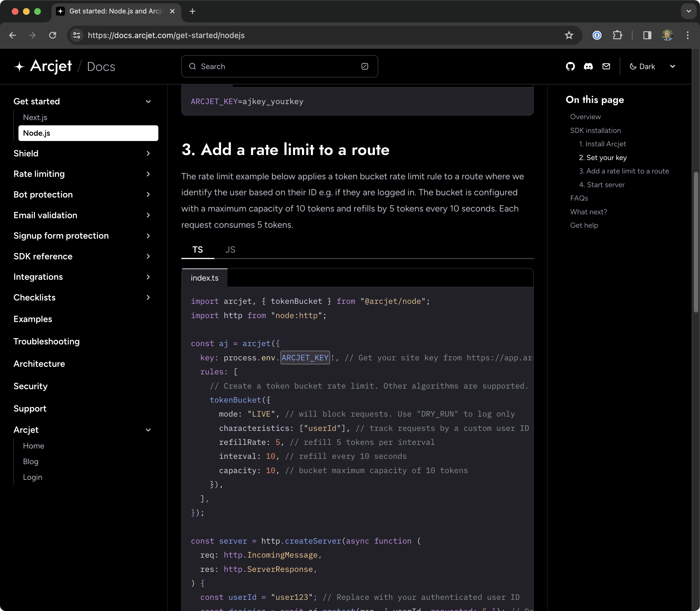View site information icon in address bar
This screenshot has width=700, height=611.
point(77,35)
